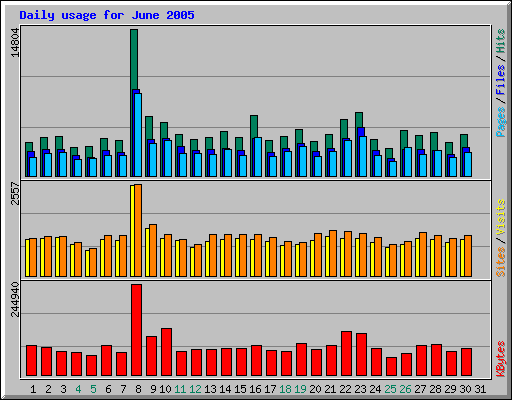Click the orange Visits bar for day 9
Screen dimensions: 512x400
click(x=153, y=251)
